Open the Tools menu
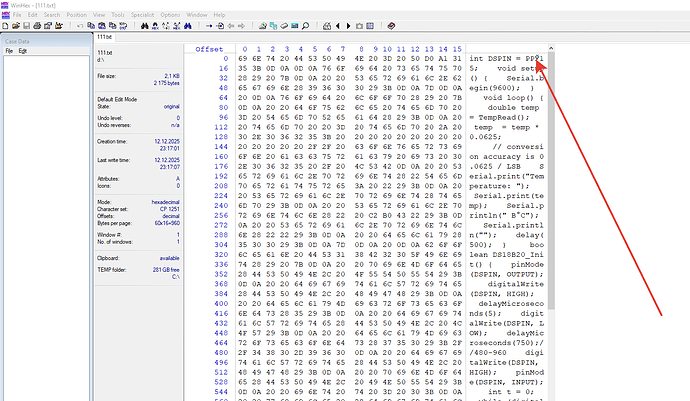 click(x=118, y=15)
